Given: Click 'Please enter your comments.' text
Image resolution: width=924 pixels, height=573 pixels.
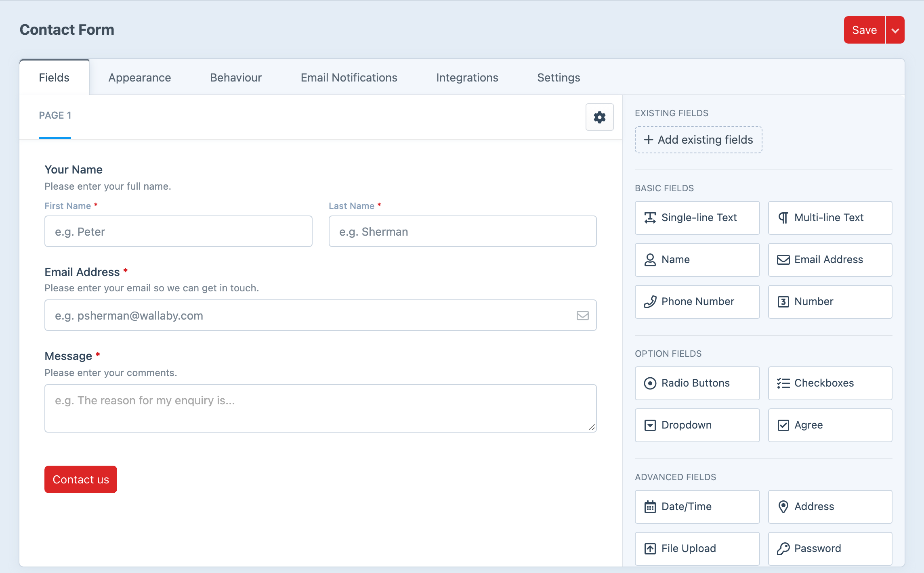Looking at the screenshot, I should tap(111, 373).
